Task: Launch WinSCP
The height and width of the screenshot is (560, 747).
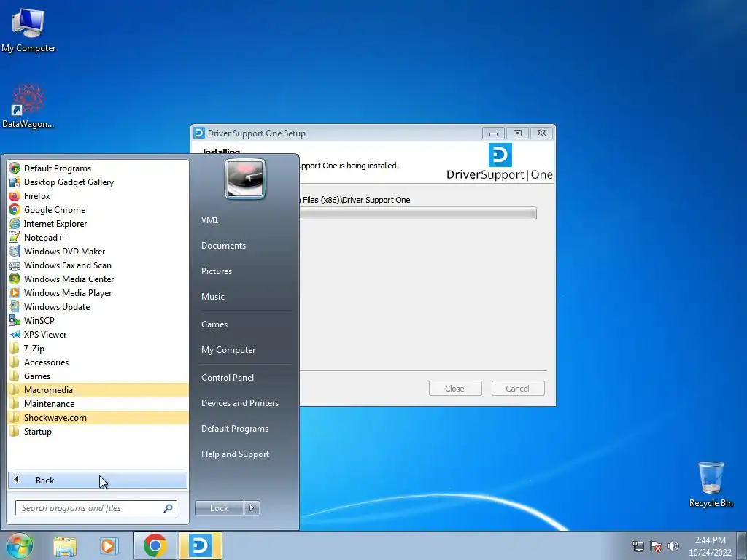Action: [98, 320]
